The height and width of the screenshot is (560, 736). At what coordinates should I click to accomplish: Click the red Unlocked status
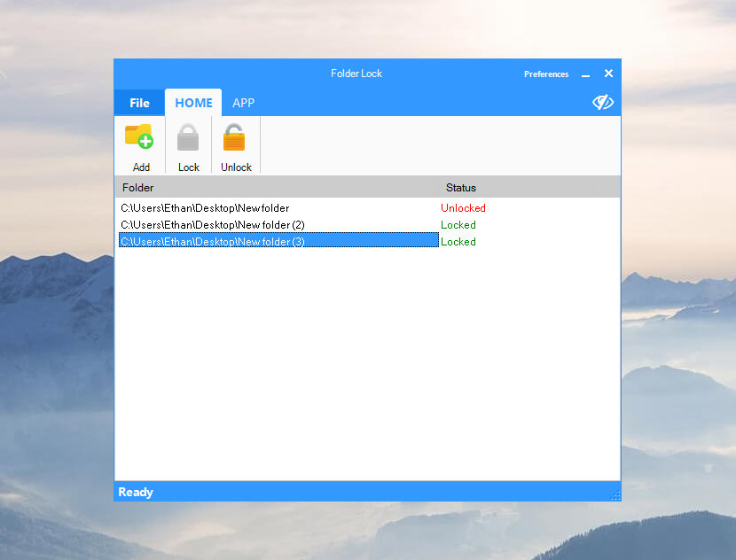(463, 207)
